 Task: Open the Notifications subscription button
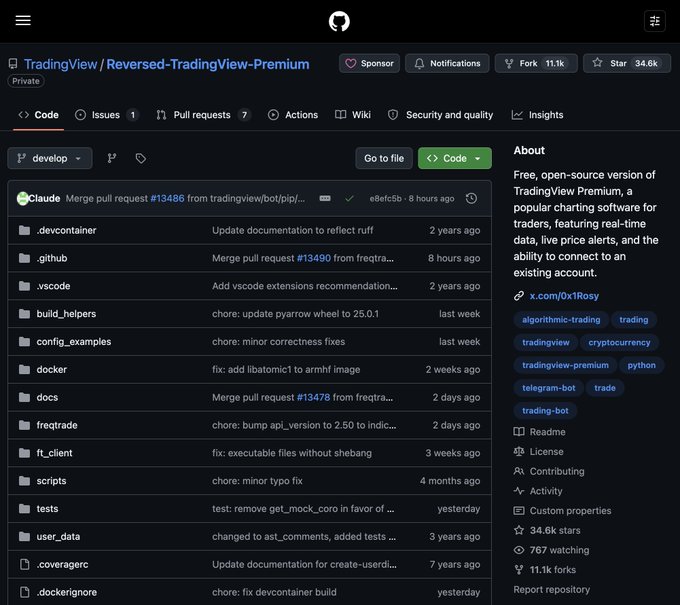[447, 63]
